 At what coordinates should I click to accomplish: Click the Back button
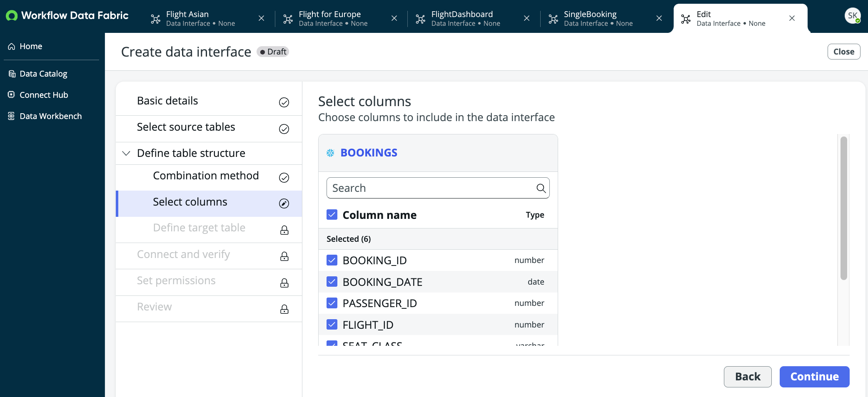click(748, 377)
